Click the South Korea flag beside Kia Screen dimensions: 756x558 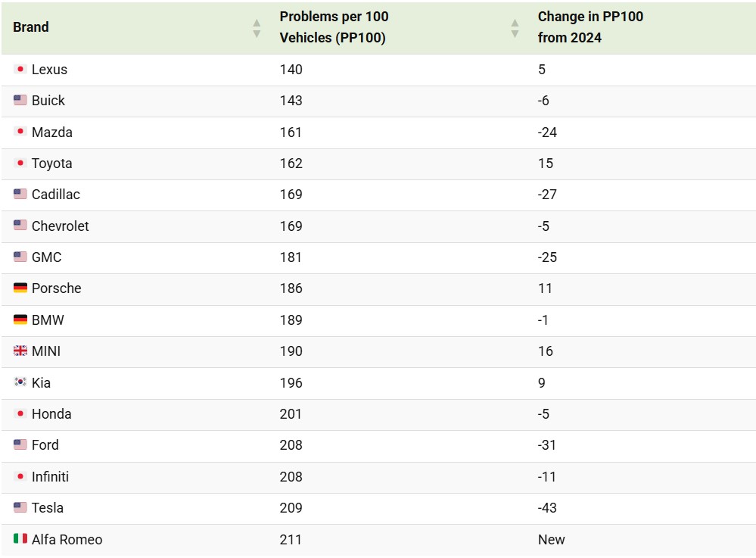click(20, 382)
